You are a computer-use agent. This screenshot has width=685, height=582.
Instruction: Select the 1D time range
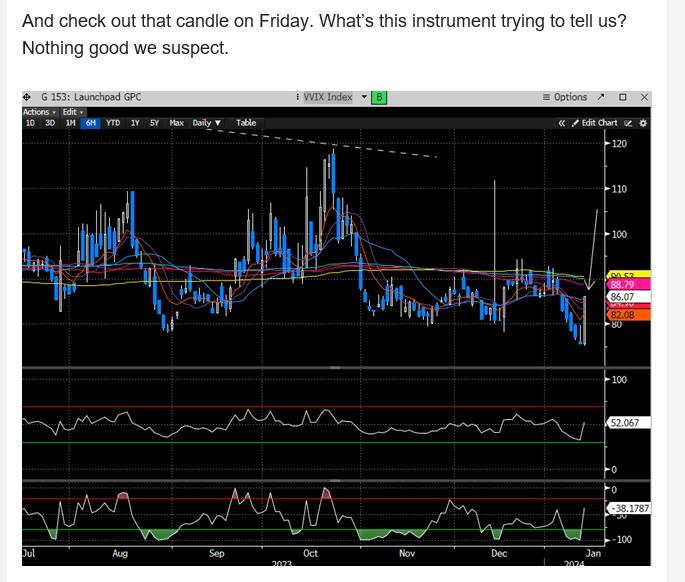[30, 123]
